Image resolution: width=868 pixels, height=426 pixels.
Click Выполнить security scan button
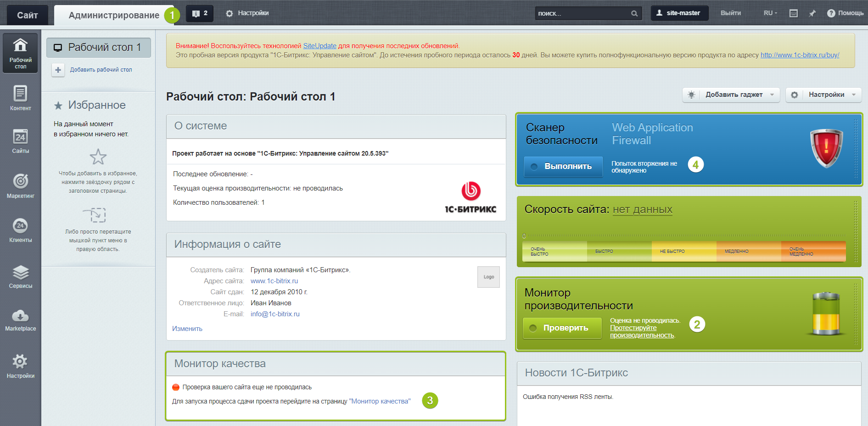point(563,166)
